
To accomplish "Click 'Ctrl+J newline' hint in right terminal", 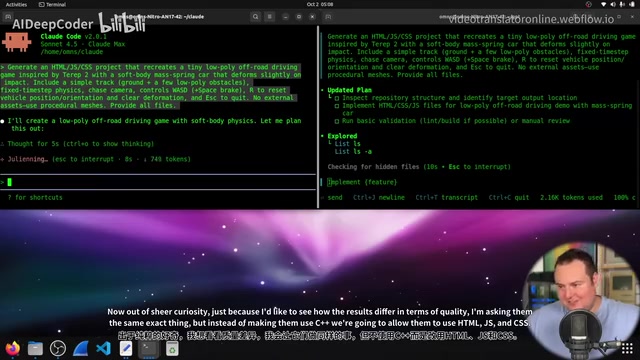I will (x=379, y=198).
